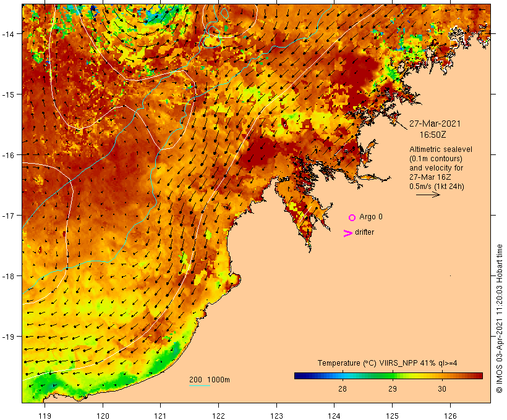Click the '(0.1m contours)' text
The image size is (507, 420).
coord(436,159)
